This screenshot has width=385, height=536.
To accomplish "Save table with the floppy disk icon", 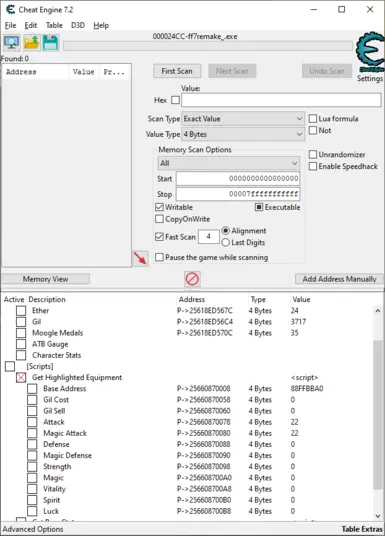I will [x=51, y=43].
